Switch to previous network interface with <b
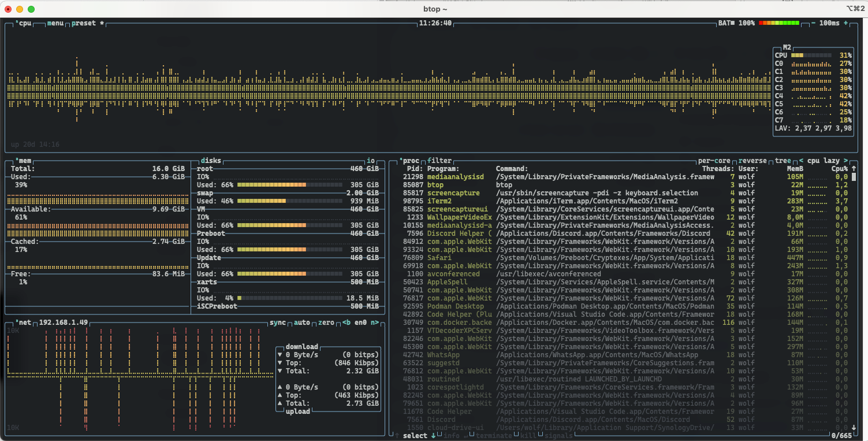This screenshot has width=868, height=441. tap(347, 323)
